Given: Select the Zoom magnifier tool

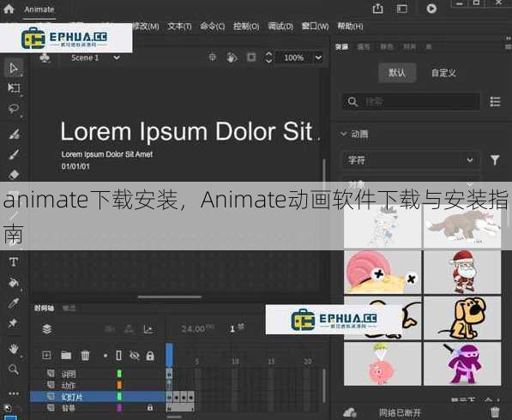Looking at the screenshot, I should 14,369.
